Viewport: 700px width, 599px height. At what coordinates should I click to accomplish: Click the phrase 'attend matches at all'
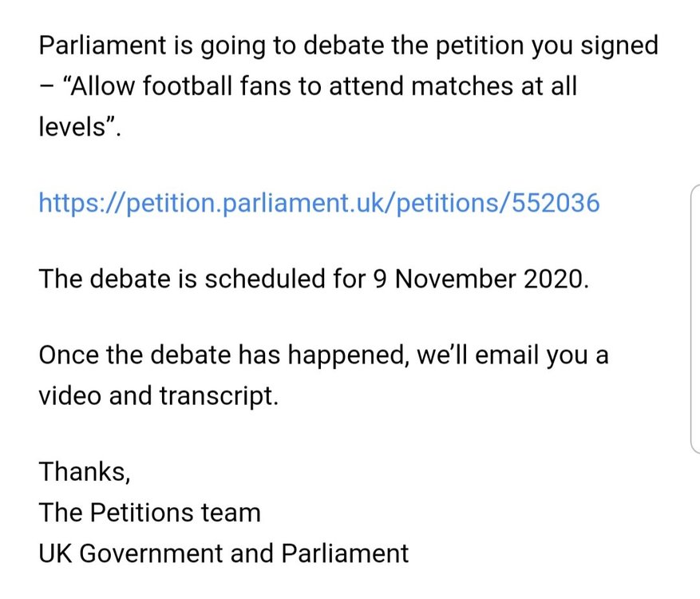(x=453, y=85)
